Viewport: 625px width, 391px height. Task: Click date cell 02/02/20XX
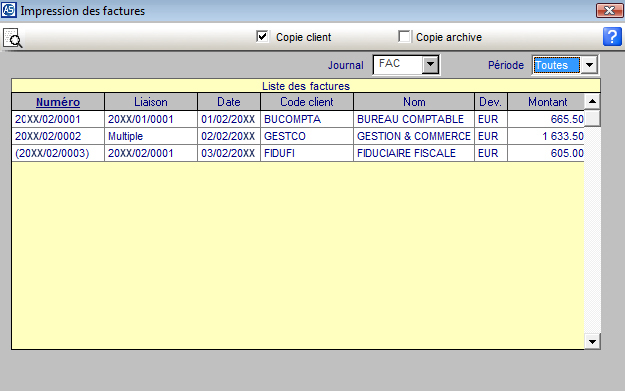(x=229, y=136)
